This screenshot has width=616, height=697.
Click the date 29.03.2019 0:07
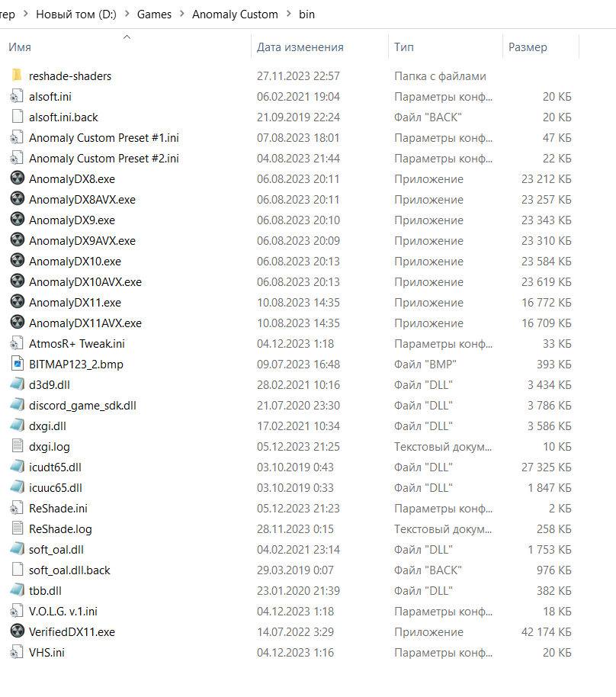click(x=295, y=570)
